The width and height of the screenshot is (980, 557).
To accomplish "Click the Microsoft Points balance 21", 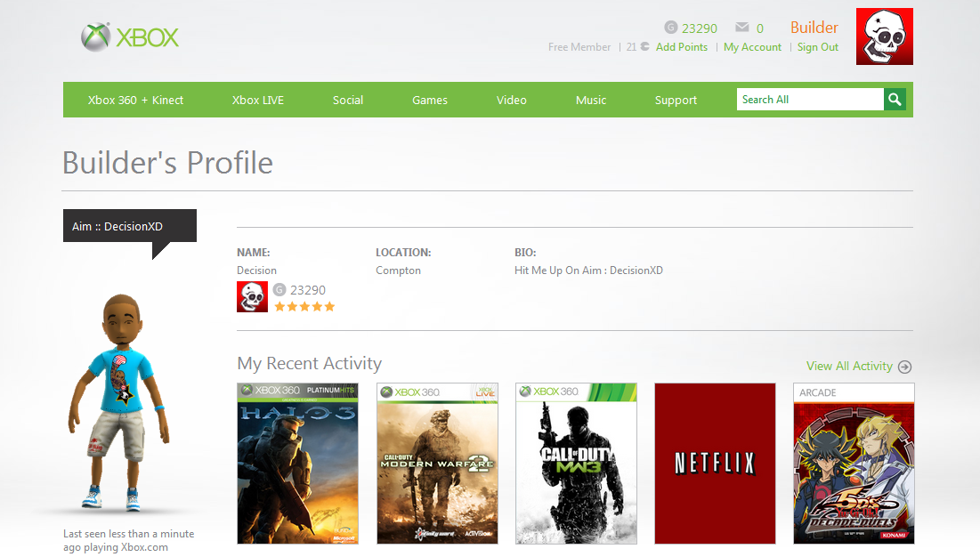I will [x=631, y=47].
